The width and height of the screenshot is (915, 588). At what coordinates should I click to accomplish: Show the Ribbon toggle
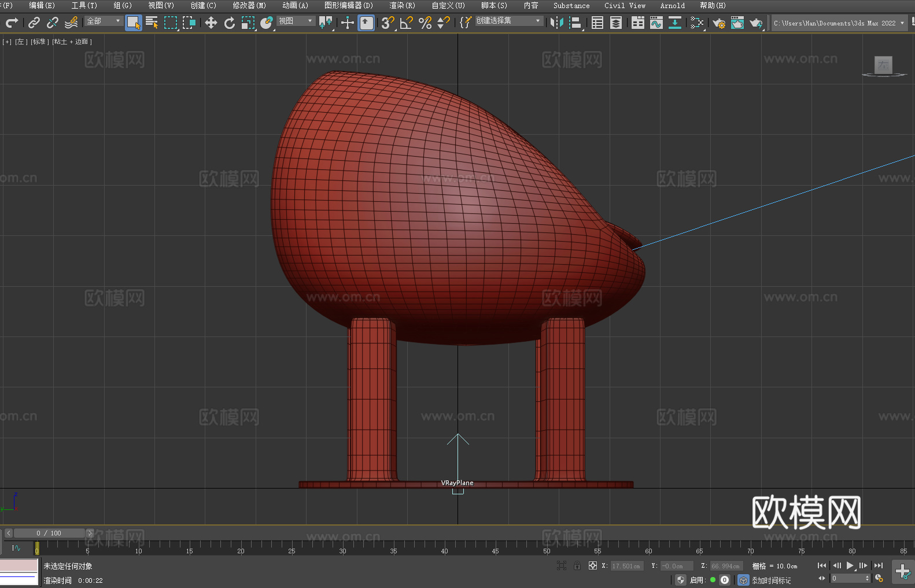tap(638, 23)
